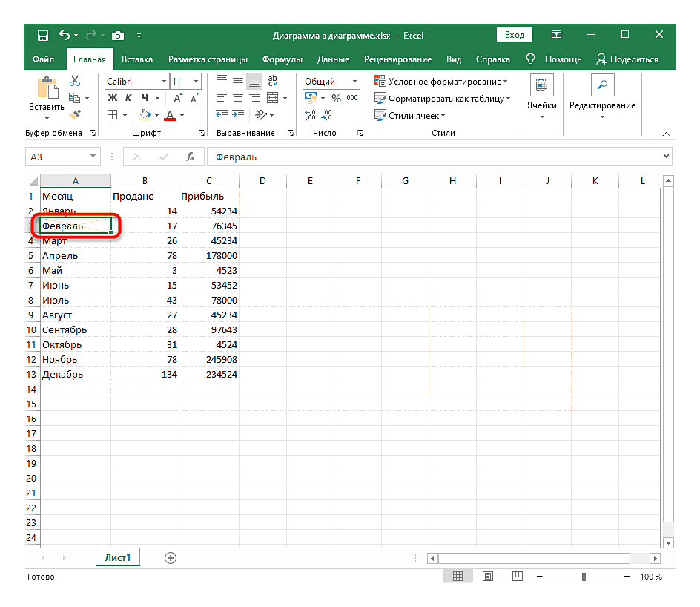Open the Формулы ribbon tab
This screenshot has width=700, height=607.
click(283, 59)
